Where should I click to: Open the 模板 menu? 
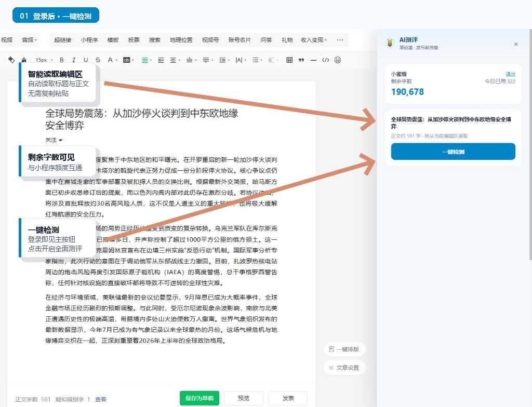113,40
